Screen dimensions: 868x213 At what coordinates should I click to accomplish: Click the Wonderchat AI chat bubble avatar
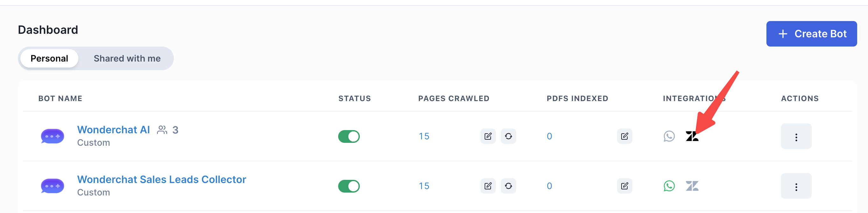tap(52, 136)
